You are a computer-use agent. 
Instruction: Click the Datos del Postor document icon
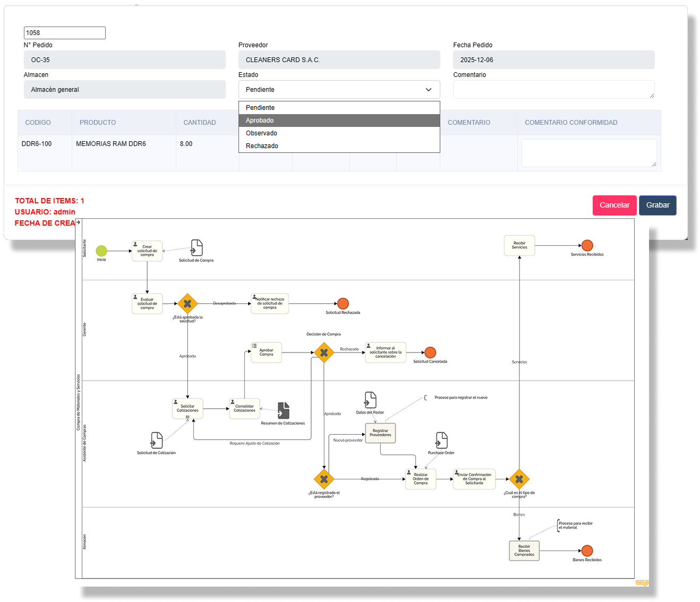(x=370, y=400)
